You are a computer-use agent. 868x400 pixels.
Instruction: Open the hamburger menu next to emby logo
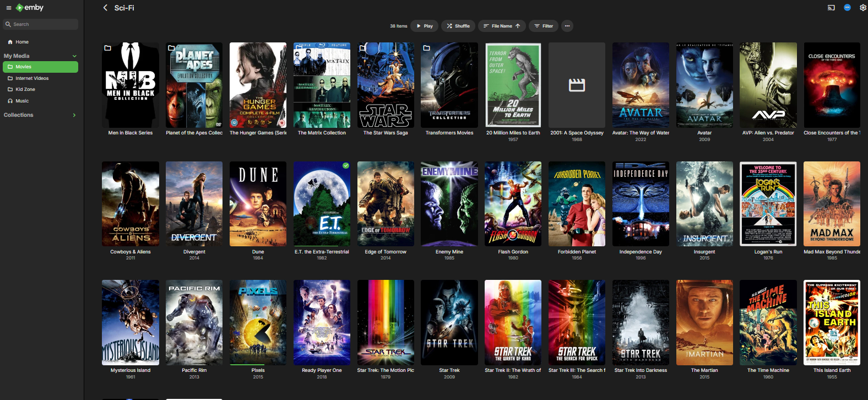[x=8, y=8]
